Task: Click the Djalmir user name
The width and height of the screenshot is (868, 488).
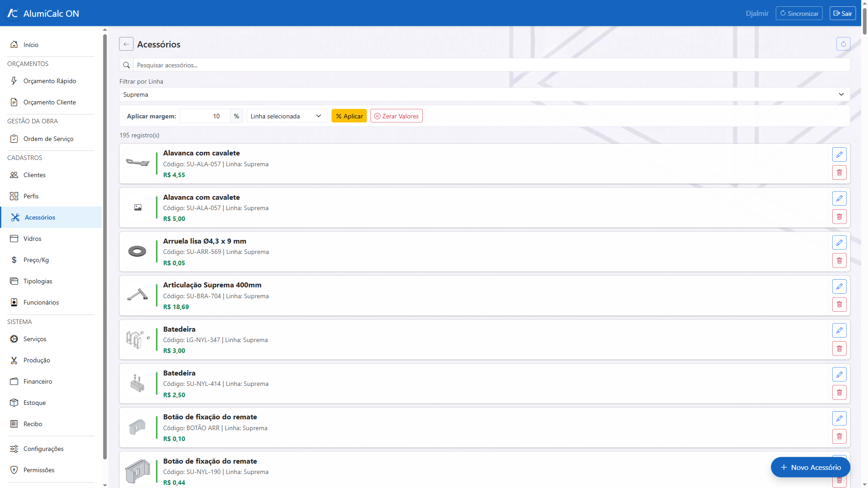Action: coord(757,13)
